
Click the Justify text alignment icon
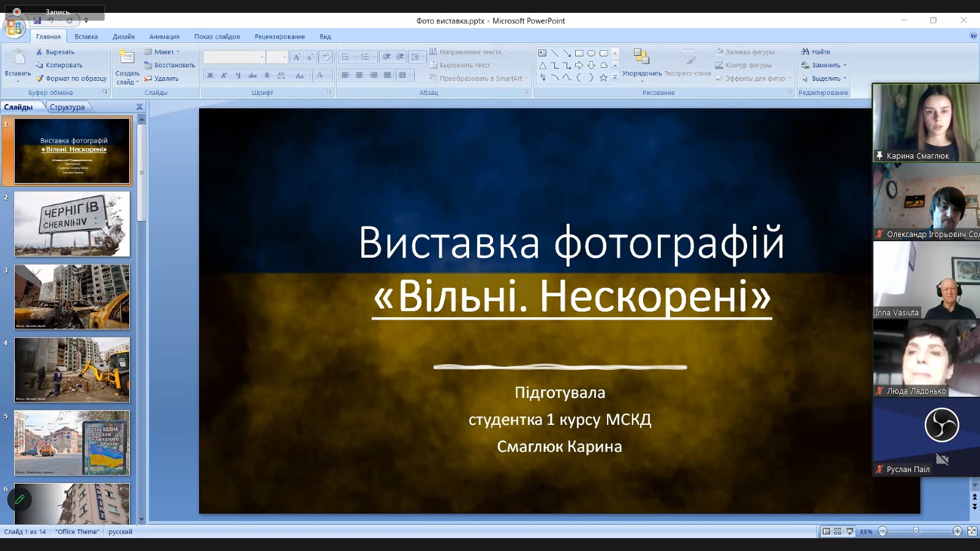(387, 75)
